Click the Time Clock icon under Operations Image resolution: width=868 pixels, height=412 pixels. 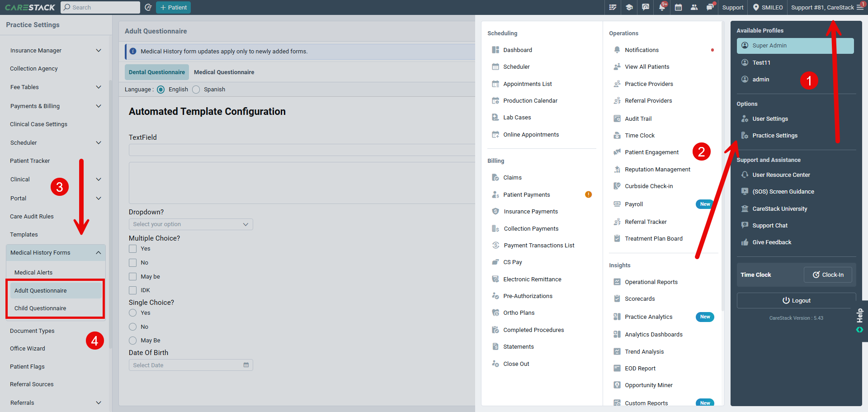point(617,135)
